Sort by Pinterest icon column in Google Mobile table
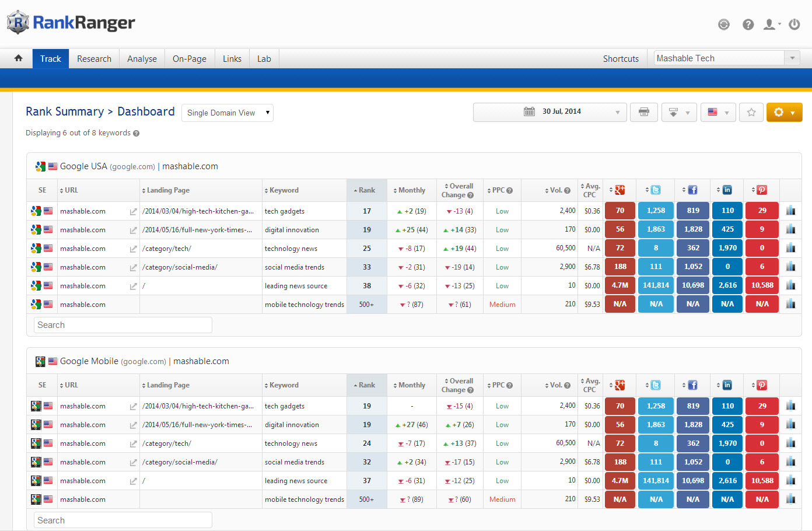 click(761, 385)
